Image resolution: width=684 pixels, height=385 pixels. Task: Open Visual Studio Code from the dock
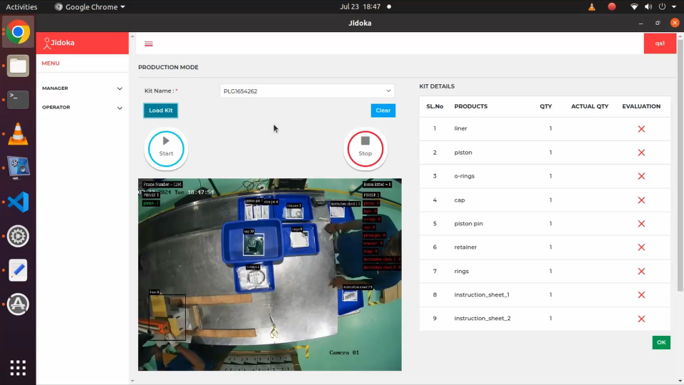[x=18, y=202]
